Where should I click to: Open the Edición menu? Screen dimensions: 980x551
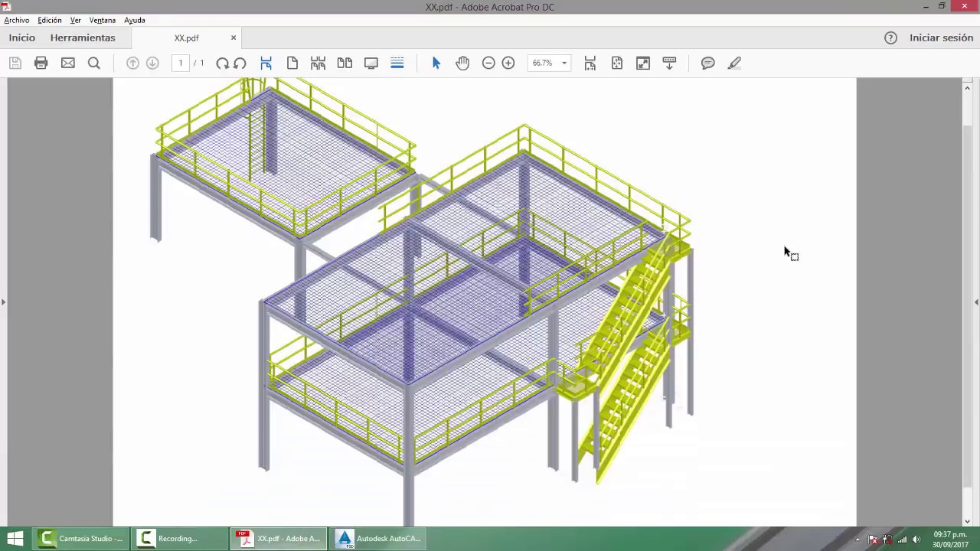[50, 21]
